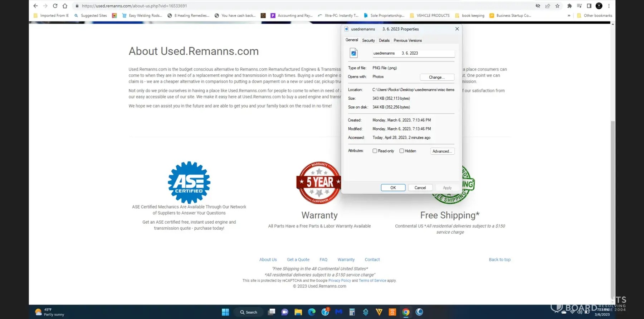The image size is (644, 319).
Task: Switch to the Details tab
Action: [x=384, y=40]
